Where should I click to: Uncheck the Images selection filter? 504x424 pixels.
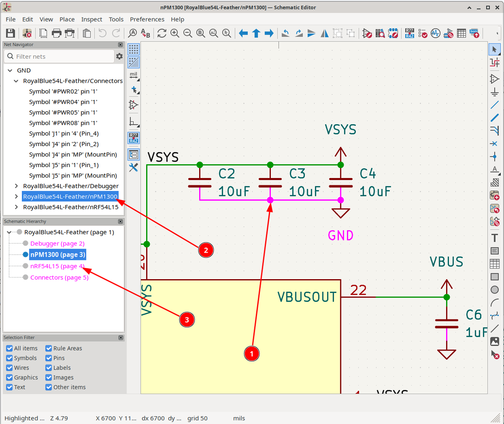coord(49,377)
